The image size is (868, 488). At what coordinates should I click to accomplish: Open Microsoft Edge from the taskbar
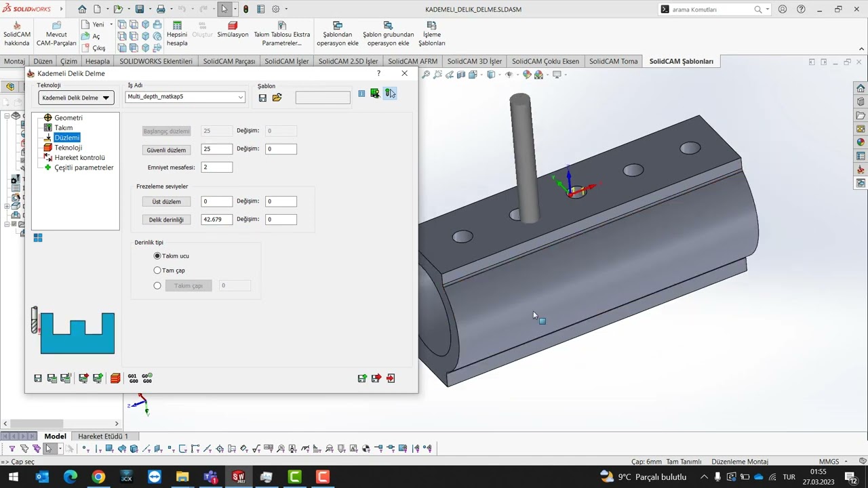[71, 476]
